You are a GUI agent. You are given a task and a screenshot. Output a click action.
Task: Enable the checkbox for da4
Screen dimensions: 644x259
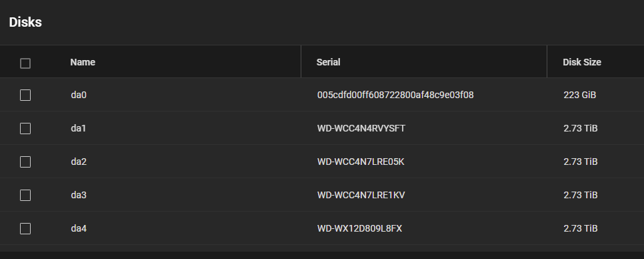pos(25,228)
